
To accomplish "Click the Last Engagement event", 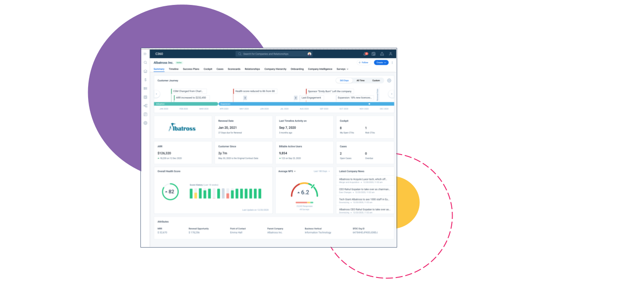I will tap(311, 97).
